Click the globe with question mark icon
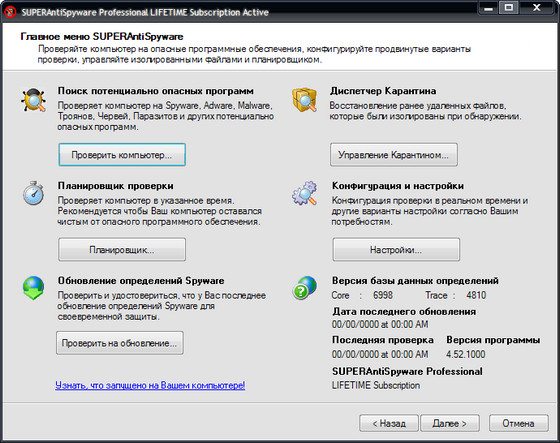 coord(305,288)
